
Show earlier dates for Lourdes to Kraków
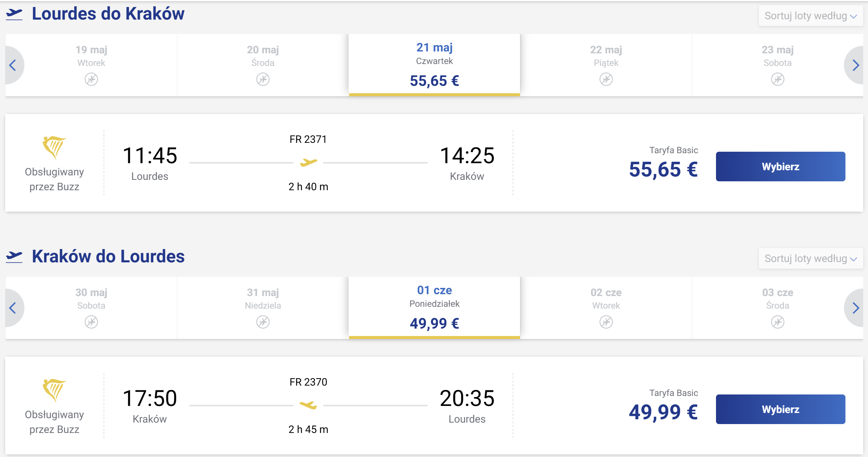pos(13,65)
